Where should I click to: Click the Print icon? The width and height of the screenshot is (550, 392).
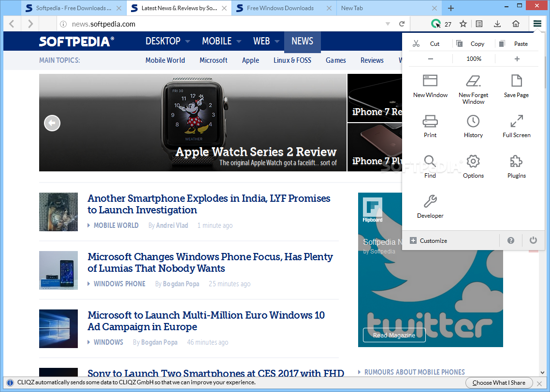(x=430, y=126)
